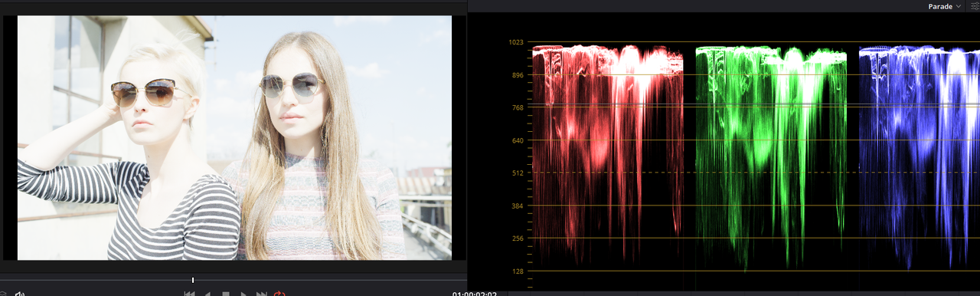Click the long-haired woman's sunglasses in the viewer

291,84
